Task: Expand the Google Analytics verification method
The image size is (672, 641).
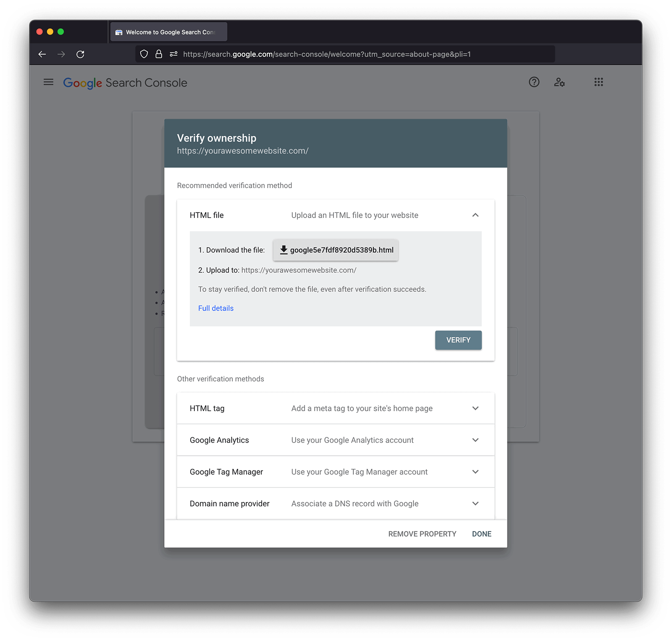Action: [x=475, y=440]
